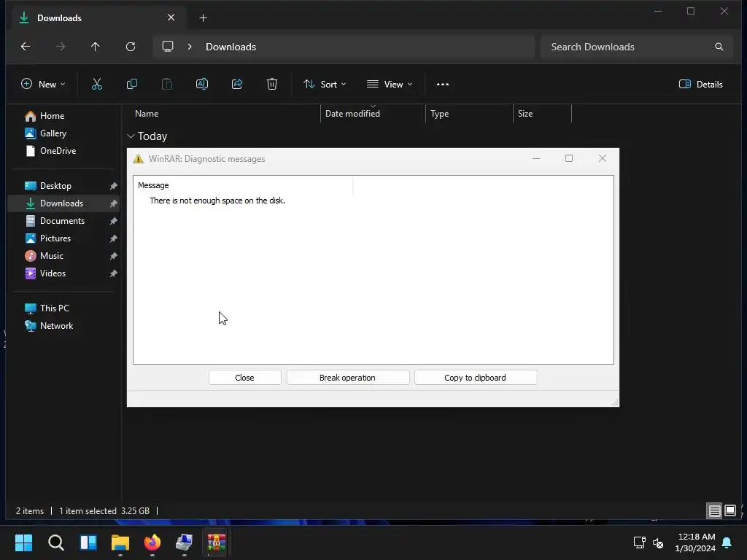The height and width of the screenshot is (560, 747).
Task: Click the forward navigation arrow
Action: tap(61, 47)
